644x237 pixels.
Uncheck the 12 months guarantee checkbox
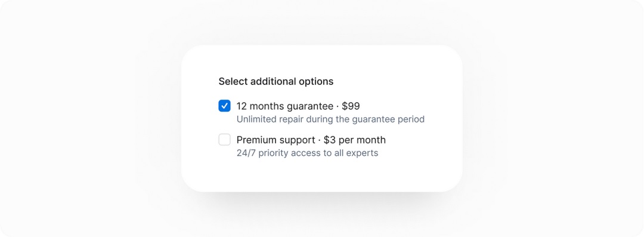224,106
